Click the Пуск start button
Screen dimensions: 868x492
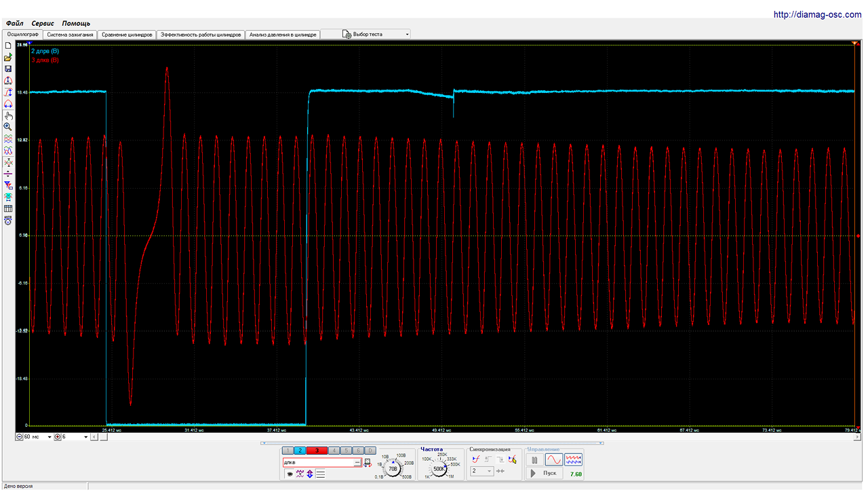546,473
